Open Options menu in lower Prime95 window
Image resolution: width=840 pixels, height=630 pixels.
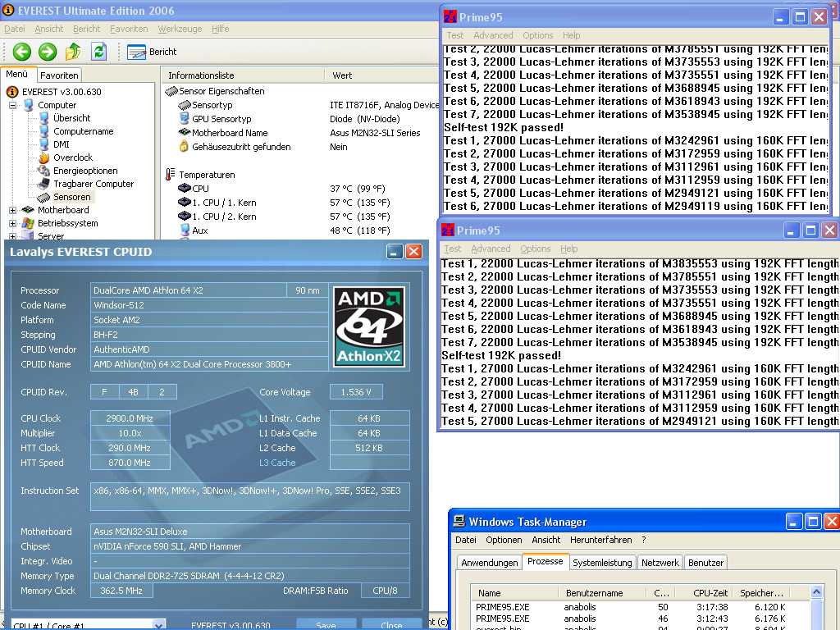coord(535,249)
